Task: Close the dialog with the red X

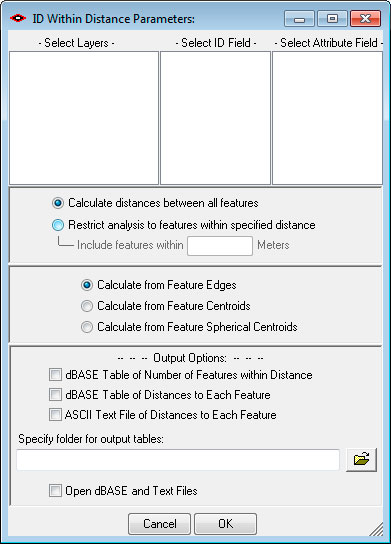Action: pos(365,18)
